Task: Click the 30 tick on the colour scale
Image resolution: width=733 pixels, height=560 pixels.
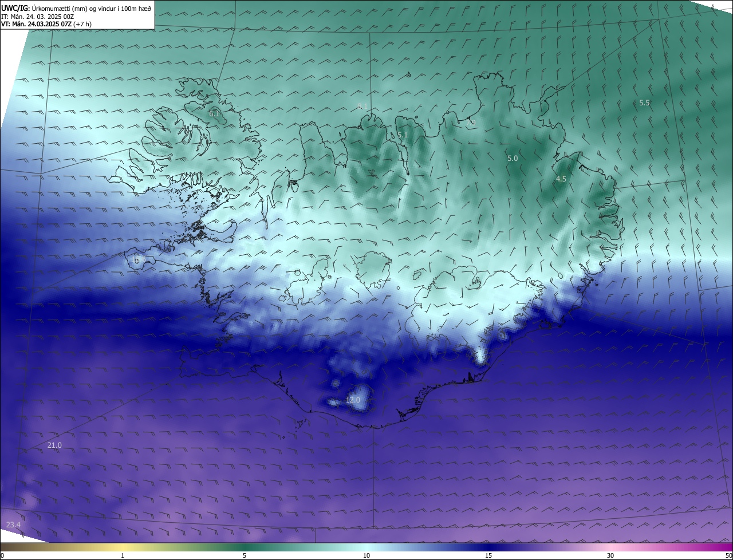Action: [610, 555]
